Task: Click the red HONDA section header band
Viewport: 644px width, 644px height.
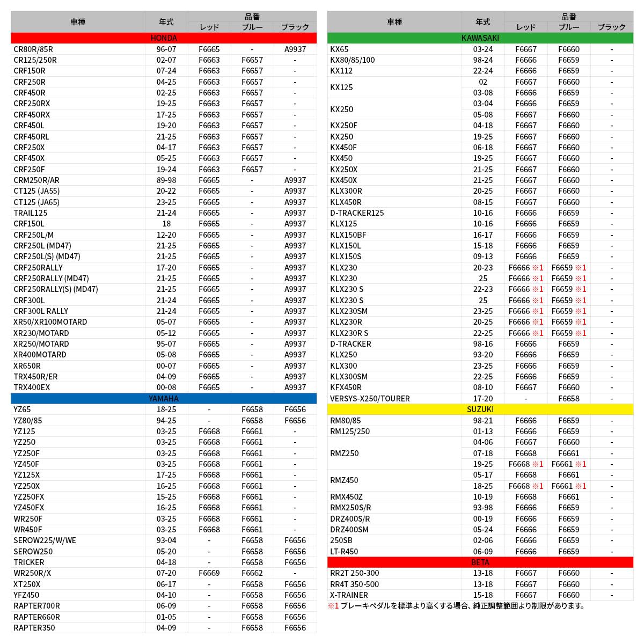Action: (164, 38)
